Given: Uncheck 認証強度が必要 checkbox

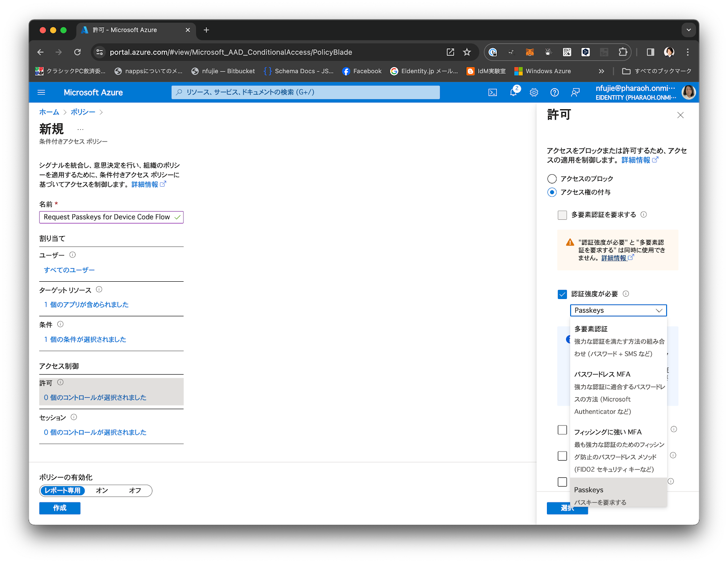Looking at the screenshot, I should click(x=562, y=294).
